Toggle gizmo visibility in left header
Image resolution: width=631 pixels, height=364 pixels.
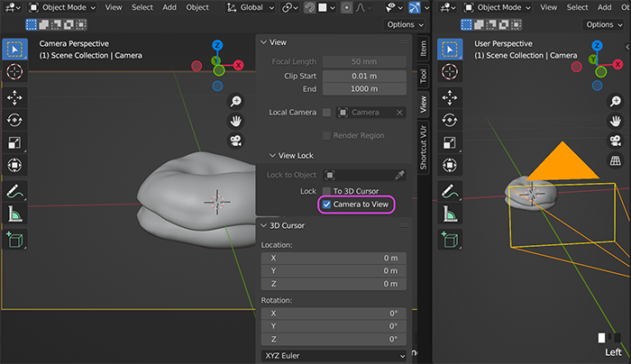click(x=415, y=7)
